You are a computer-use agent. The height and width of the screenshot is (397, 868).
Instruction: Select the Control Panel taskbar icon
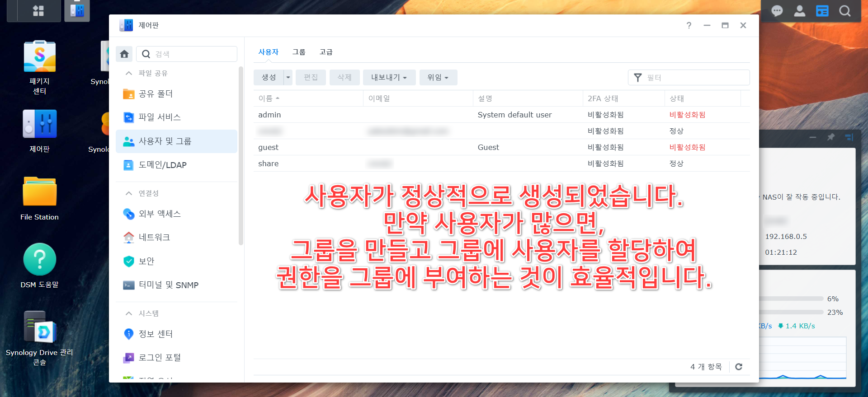coord(77,10)
